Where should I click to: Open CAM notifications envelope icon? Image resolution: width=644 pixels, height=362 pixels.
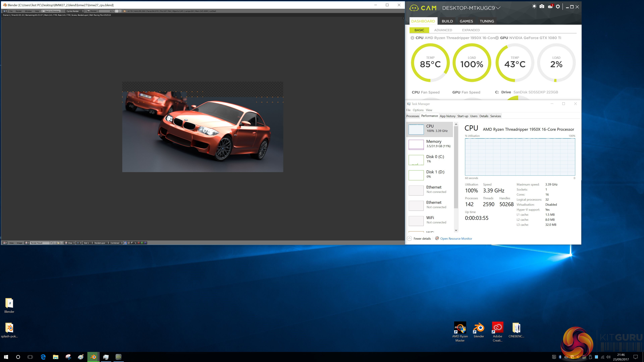tap(550, 7)
